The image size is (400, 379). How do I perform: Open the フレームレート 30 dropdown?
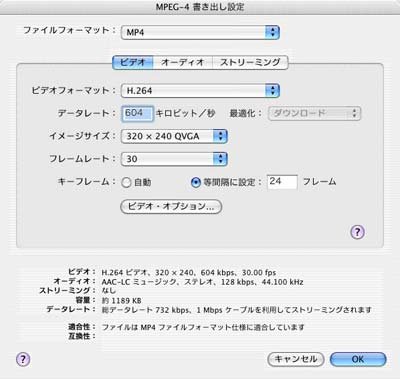174,159
